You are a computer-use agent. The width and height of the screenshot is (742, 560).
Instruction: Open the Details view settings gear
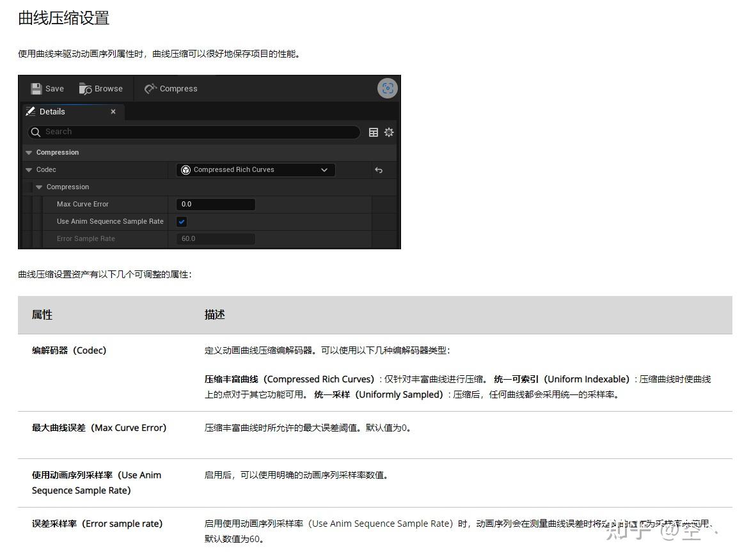tap(389, 132)
